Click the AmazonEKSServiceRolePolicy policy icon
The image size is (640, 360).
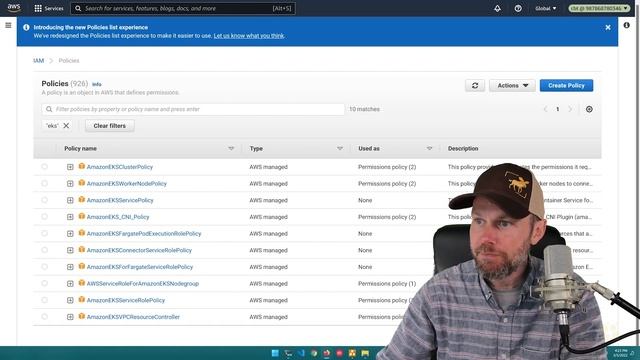[x=82, y=300]
